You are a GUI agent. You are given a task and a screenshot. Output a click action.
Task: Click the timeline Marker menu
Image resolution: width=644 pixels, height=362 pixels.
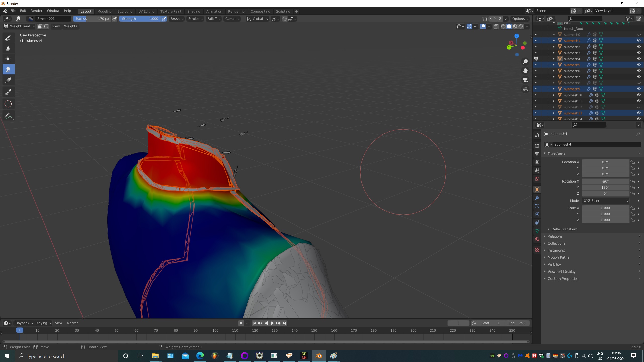point(72,323)
